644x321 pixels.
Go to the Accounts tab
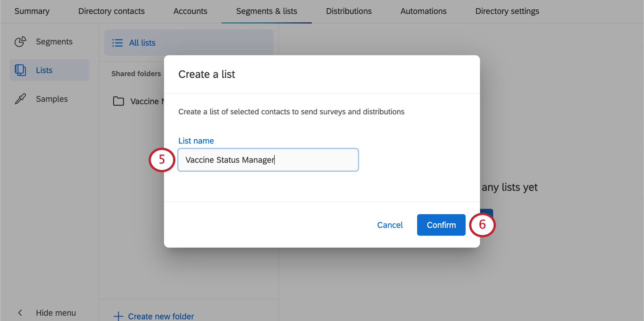click(190, 11)
